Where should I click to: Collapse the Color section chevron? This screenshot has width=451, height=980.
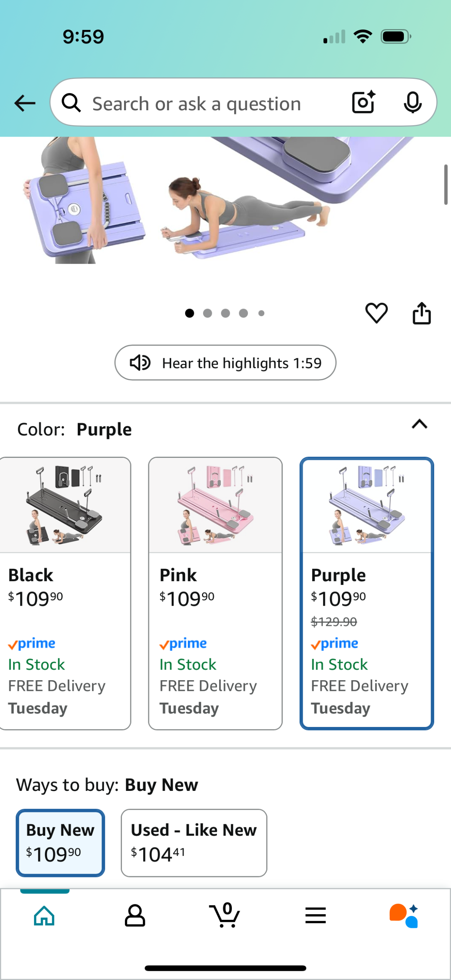pyautogui.click(x=420, y=424)
